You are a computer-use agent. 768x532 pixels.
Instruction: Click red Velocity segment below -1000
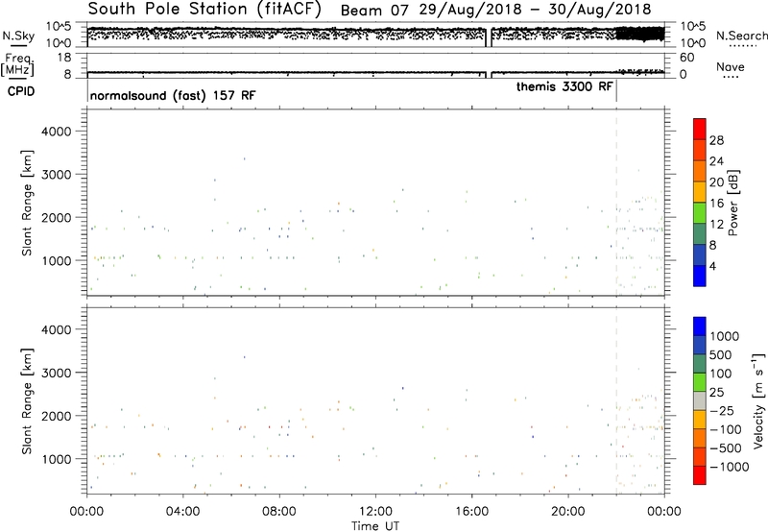coord(700,475)
